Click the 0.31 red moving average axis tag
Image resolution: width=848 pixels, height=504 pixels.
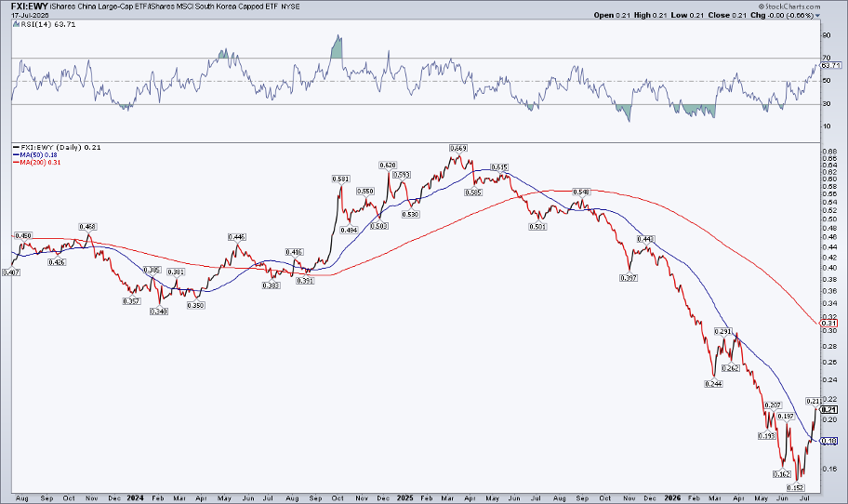pos(829,324)
